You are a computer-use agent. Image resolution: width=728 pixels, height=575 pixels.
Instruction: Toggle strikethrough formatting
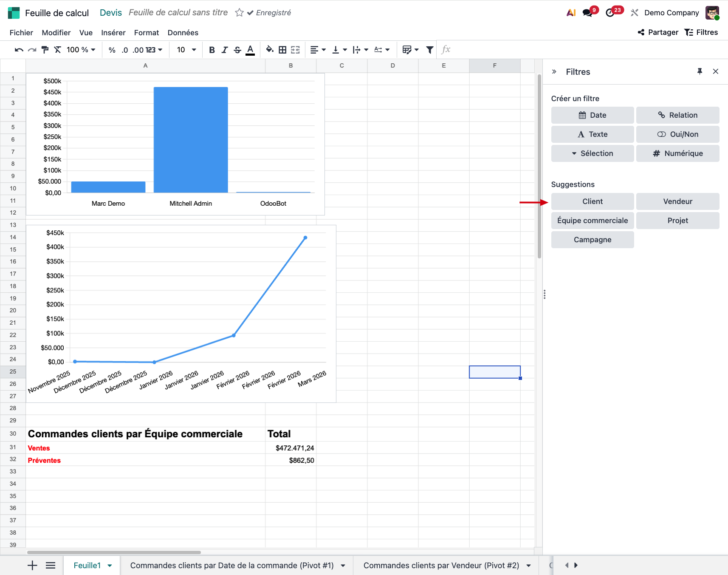click(x=237, y=50)
